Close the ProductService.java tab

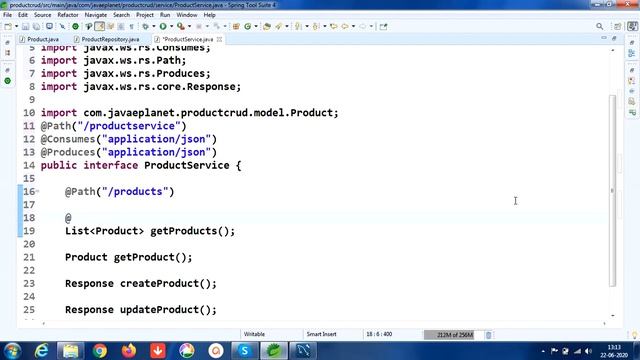point(220,39)
